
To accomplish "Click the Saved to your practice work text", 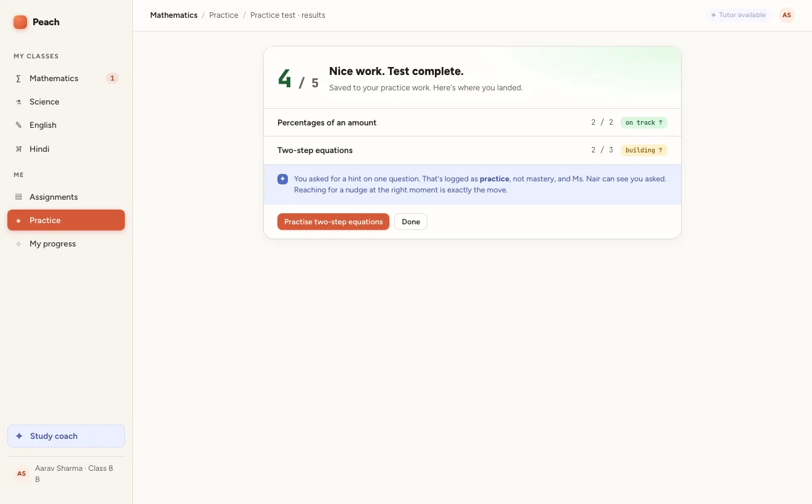I will 426,88.
